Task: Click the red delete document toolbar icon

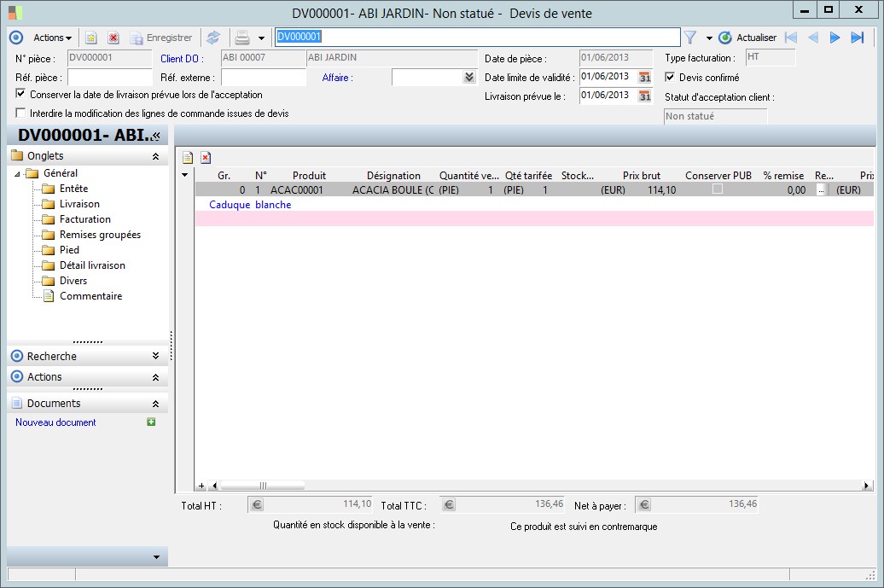Action: (113, 38)
